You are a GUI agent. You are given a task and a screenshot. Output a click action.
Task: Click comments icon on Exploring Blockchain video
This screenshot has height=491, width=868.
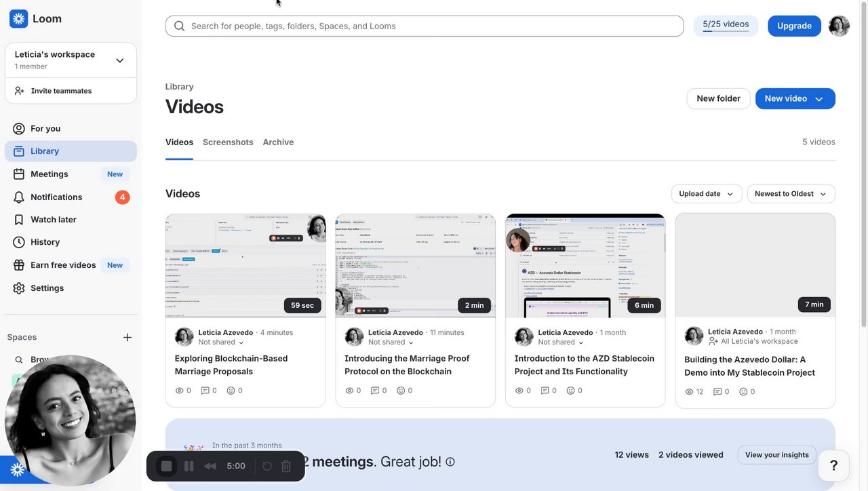point(205,391)
